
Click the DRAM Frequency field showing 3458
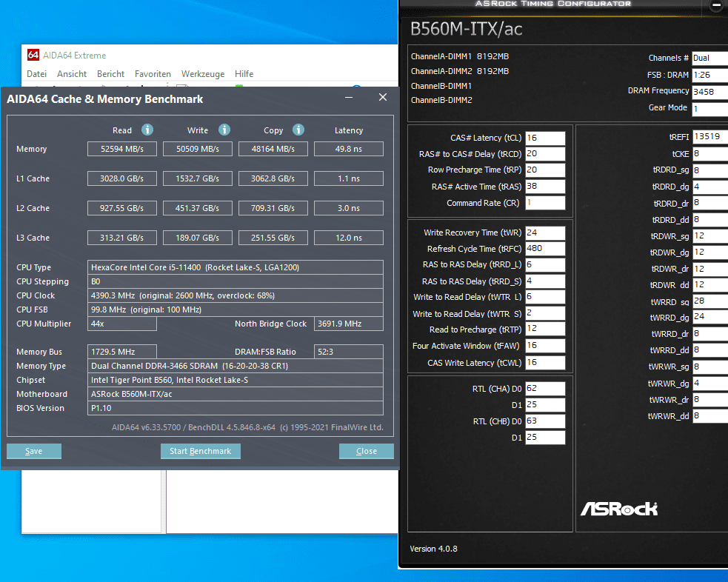coord(710,91)
